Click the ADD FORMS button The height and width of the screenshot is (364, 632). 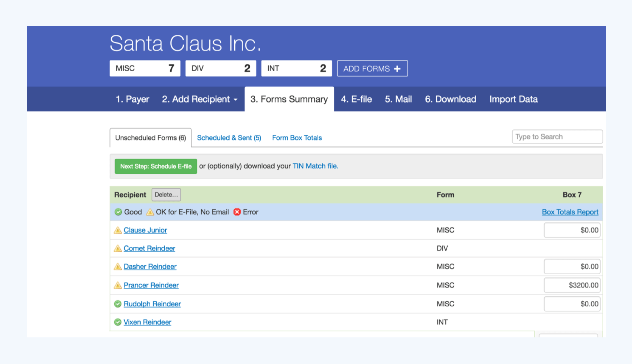click(x=372, y=68)
